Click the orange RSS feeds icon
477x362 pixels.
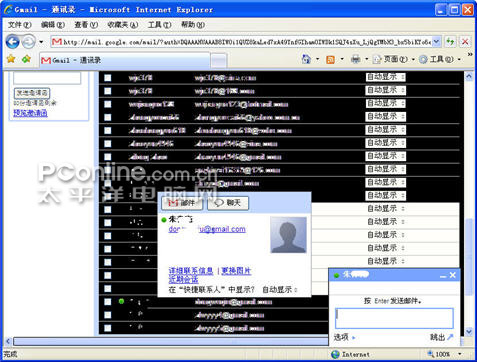(330, 60)
